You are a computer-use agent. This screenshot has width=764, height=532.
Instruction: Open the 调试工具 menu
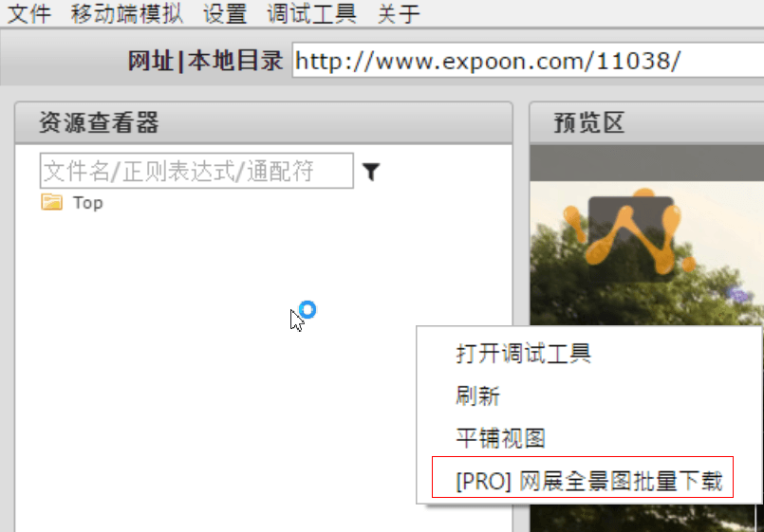[312, 13]
